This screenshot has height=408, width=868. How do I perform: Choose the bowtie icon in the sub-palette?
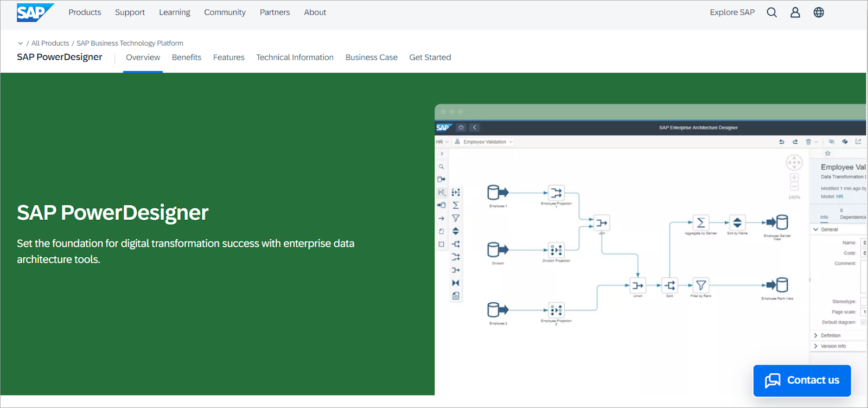pos(456,283)
